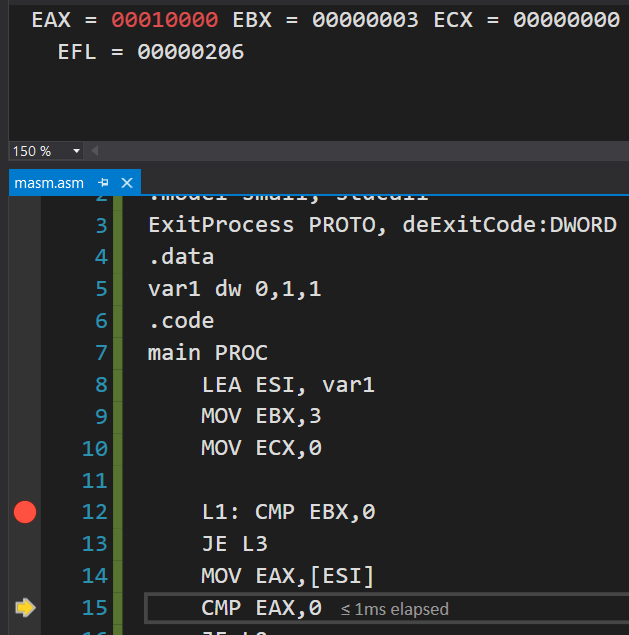Click the EFL value 00000206
This screenshot has width=629, height=635.
tap(190, 52)
